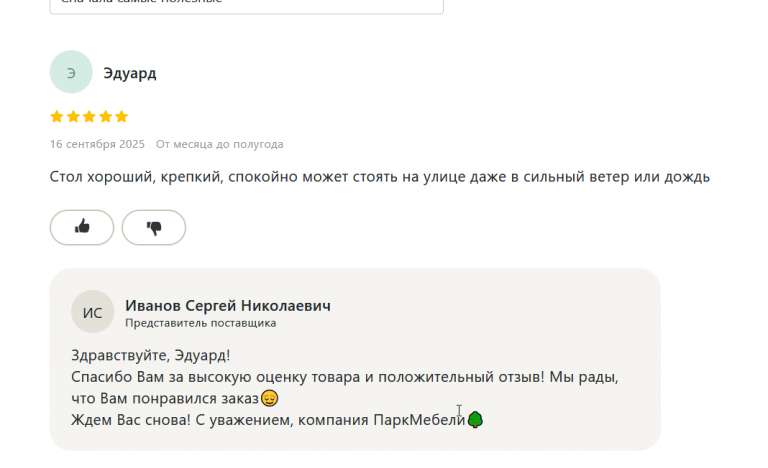Click the smiling emoji after заказ

[269, 398]
